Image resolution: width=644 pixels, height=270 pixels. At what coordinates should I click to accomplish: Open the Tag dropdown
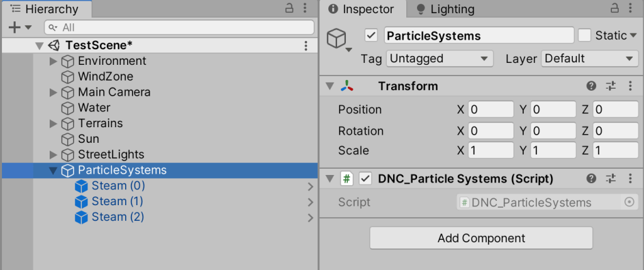[x=439, y=59]
